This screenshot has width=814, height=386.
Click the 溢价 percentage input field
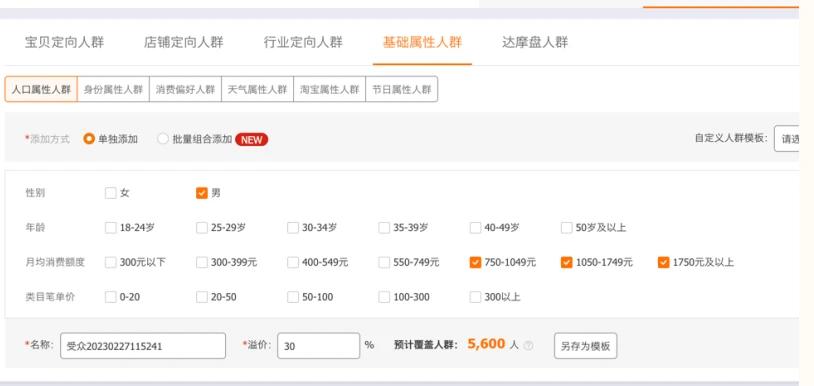[319, 346]
